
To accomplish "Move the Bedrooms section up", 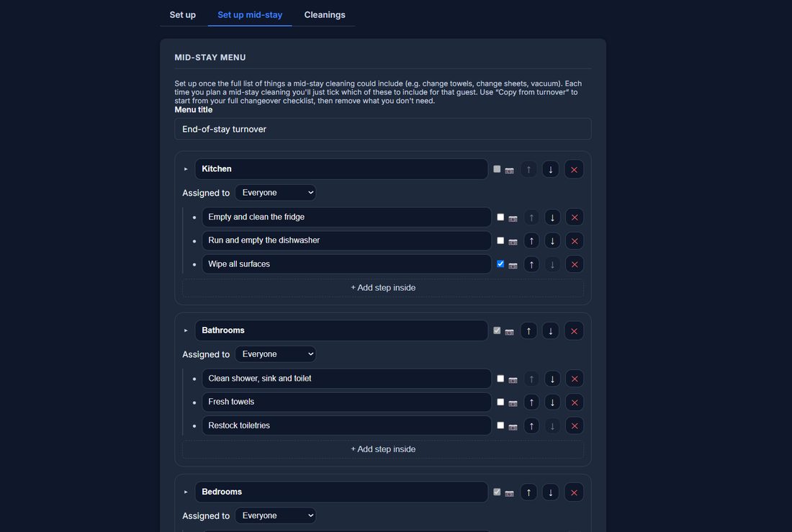I will [x=529, y=492].
